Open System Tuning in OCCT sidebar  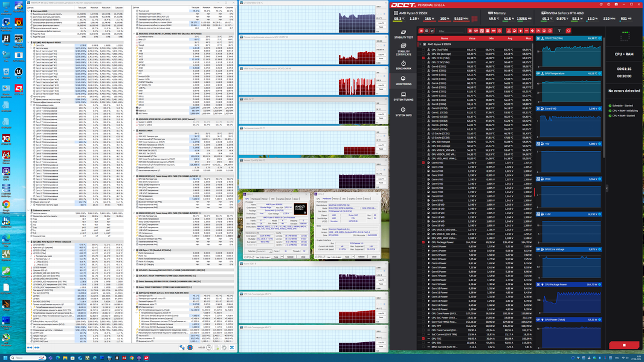tap(404, 97)
